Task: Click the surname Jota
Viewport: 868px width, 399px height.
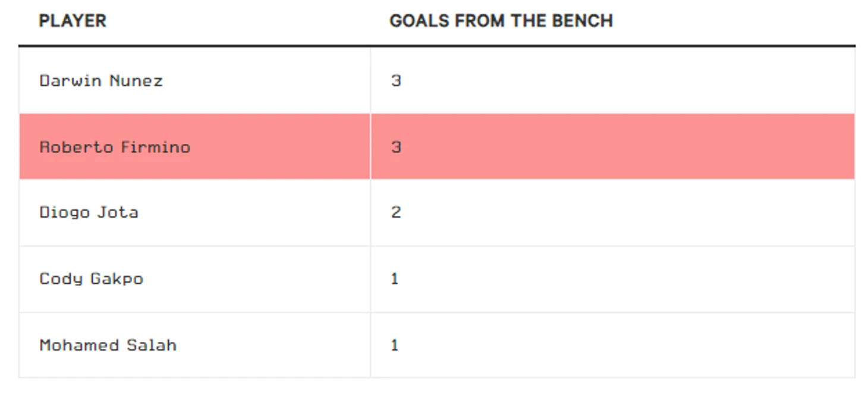Action: pyautogui.click(x=118, y=212)
